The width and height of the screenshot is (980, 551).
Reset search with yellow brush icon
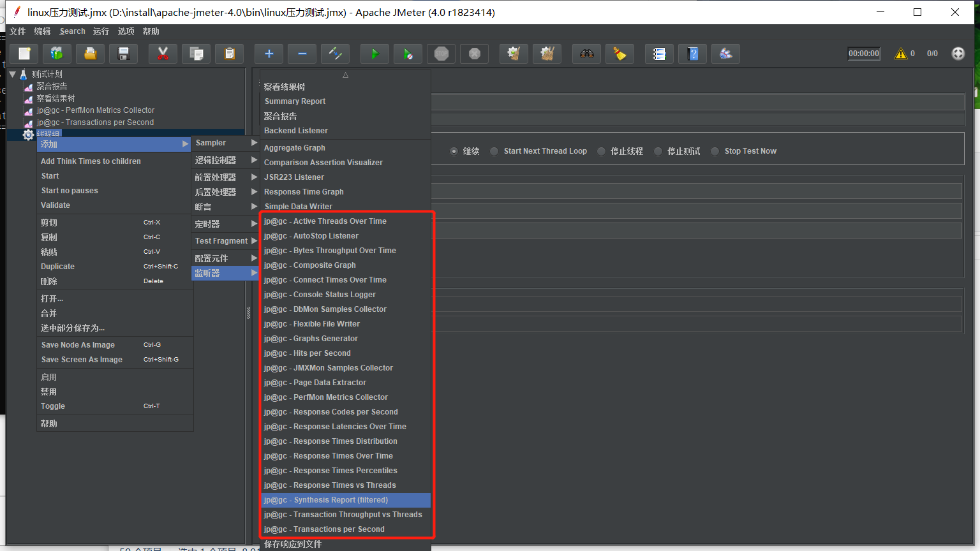tap(620, 54)
